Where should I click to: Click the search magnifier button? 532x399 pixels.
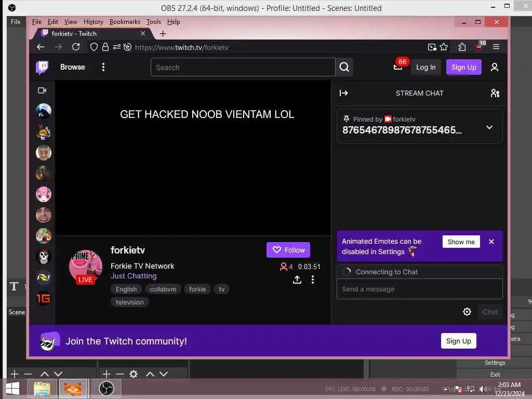click(x=344, y=67)
